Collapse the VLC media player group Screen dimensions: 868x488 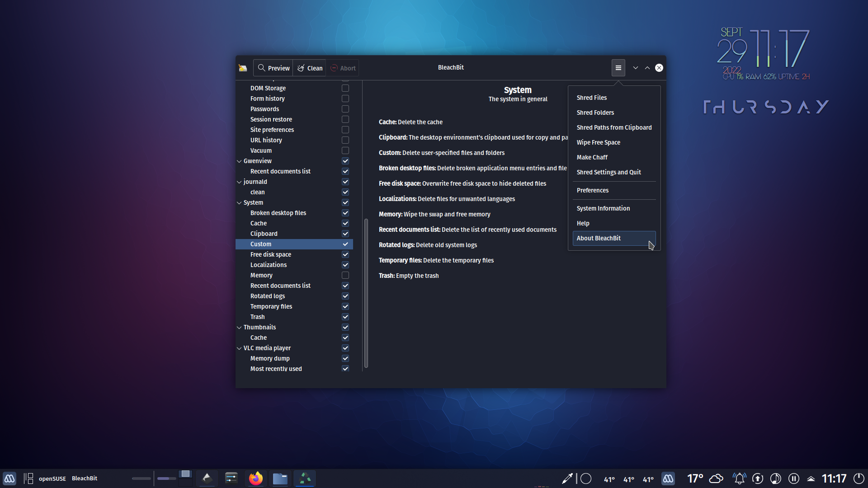coord(239,348)
